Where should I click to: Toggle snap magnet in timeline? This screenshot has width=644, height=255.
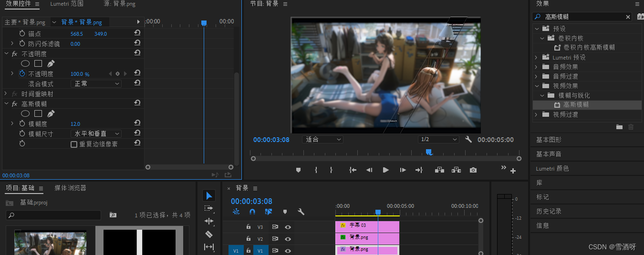coord(252,212)
